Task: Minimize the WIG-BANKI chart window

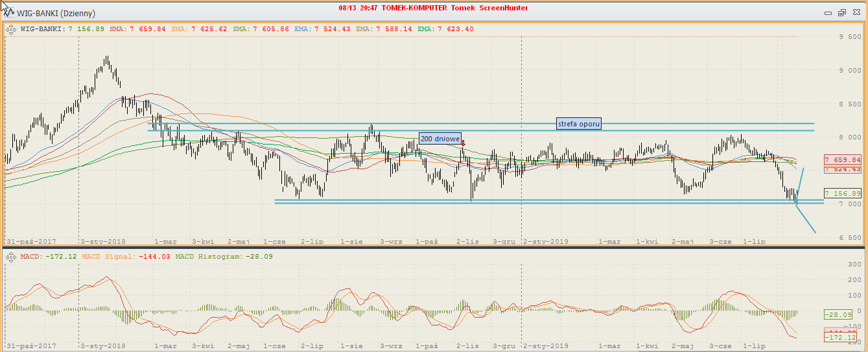Action: pos(828,12)
